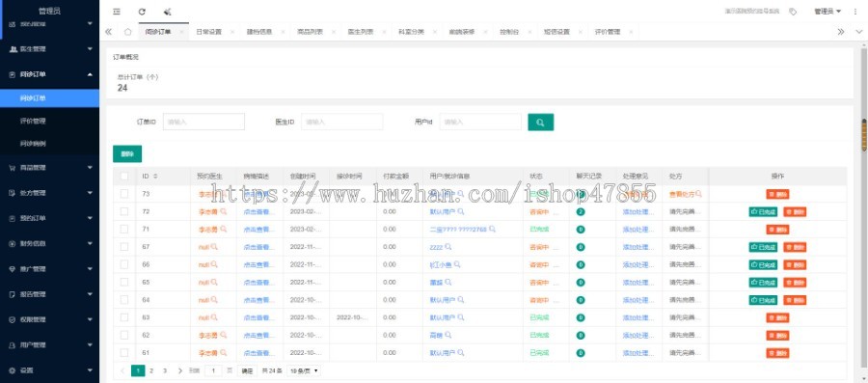Click the refresh icon in the top toolbar
This screenshot has width=868, height=383.
(142, 11)
